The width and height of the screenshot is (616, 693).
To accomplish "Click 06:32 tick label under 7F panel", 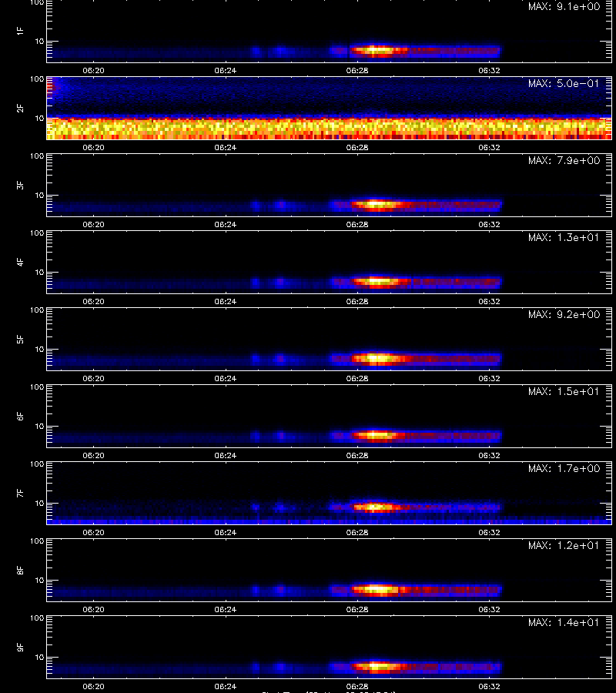I will click(x=489, y=532).
